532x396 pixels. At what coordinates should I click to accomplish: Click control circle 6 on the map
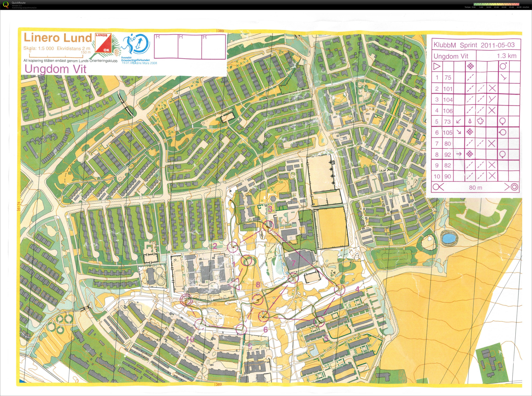coord(264,316)
